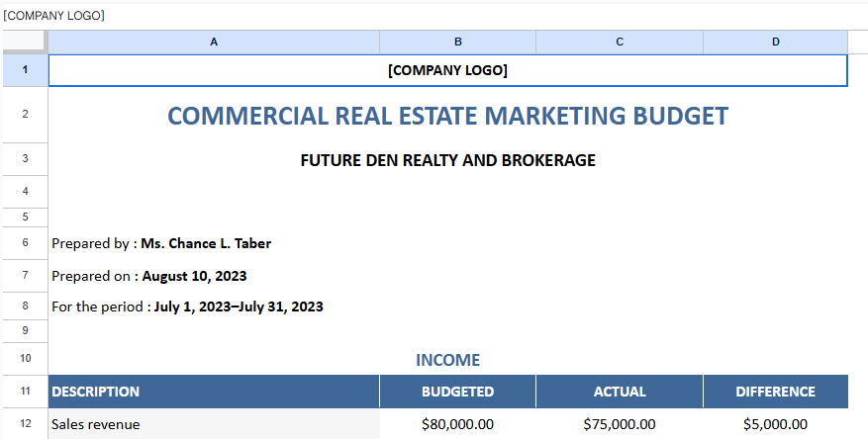Click the Prepared by Ms. Chance L. Taber cell
Viewport: 868px width, 439px height.
tap(161, 243)
